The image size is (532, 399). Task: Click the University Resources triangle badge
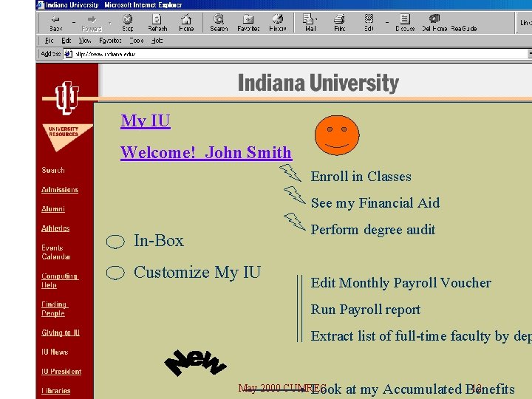pos(67,137)
